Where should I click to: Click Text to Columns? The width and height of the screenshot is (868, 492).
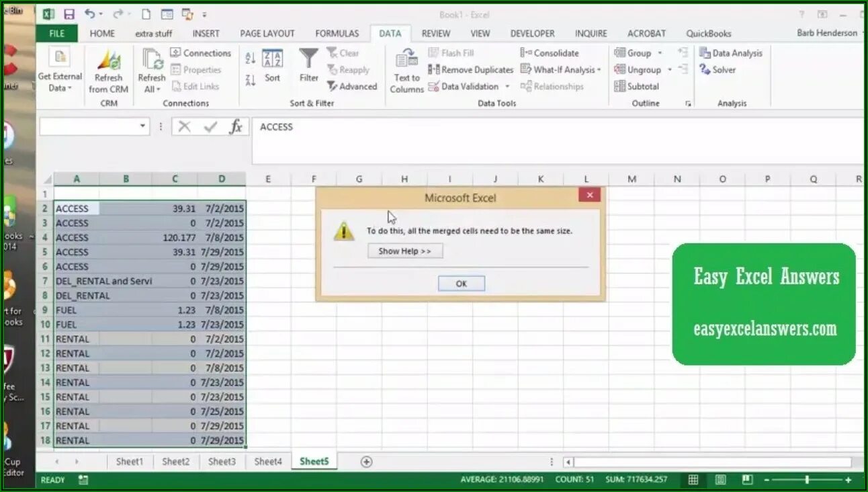[x=406, y=71]
